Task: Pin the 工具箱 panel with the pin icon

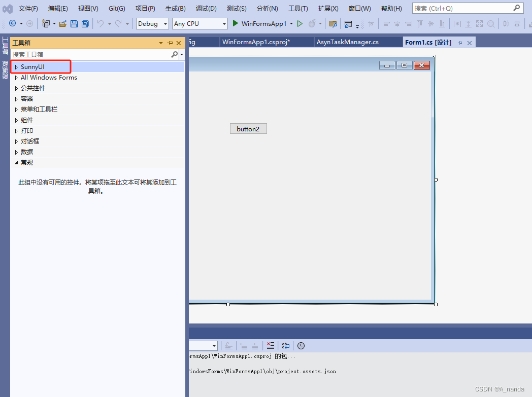Action: 170,43
